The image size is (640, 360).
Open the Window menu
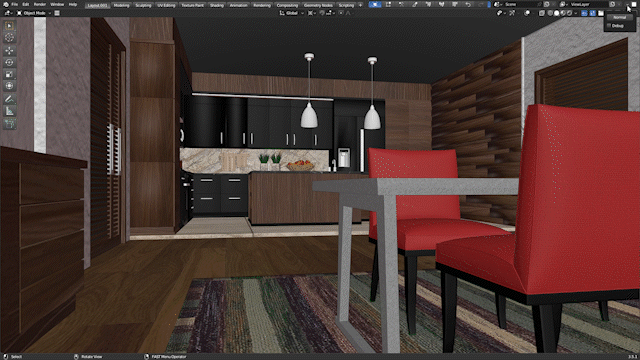point(57,4)
